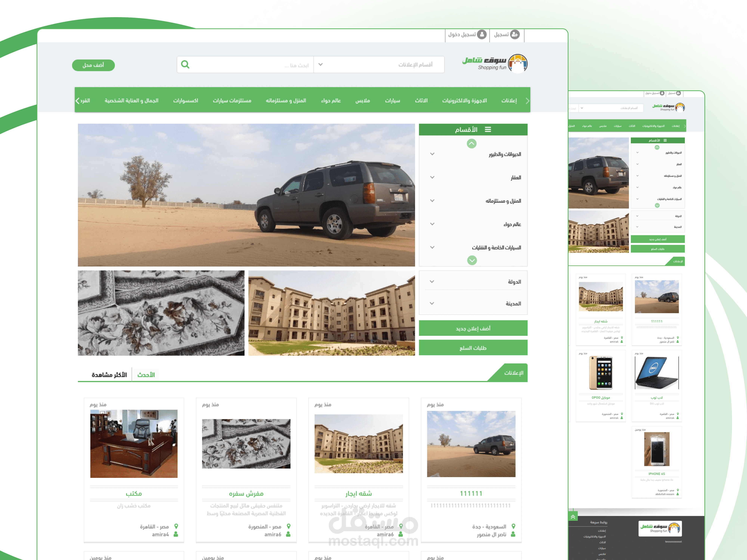Click the أضف إعلان جديد button
This screenshot has width=747, height=560.
(473, 328)
